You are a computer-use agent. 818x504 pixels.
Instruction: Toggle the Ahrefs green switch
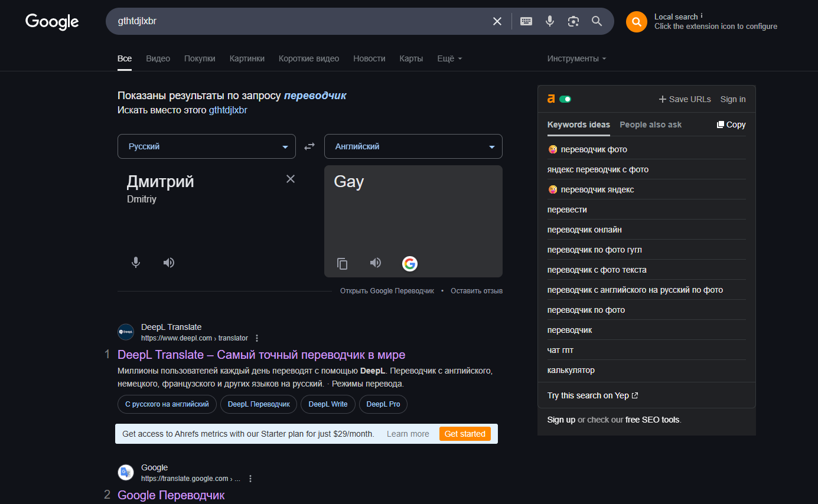click(x=565, y=99)
